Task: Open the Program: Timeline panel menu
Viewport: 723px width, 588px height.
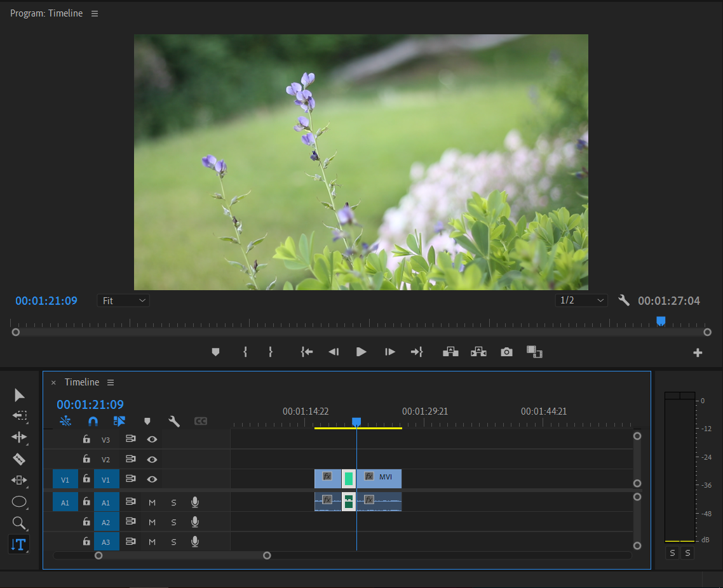Action: [x=95, y=13]
